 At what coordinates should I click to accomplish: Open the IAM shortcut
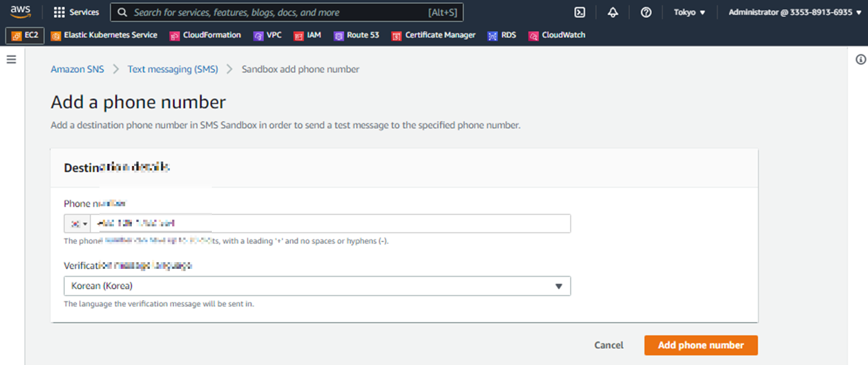point(307,35)
